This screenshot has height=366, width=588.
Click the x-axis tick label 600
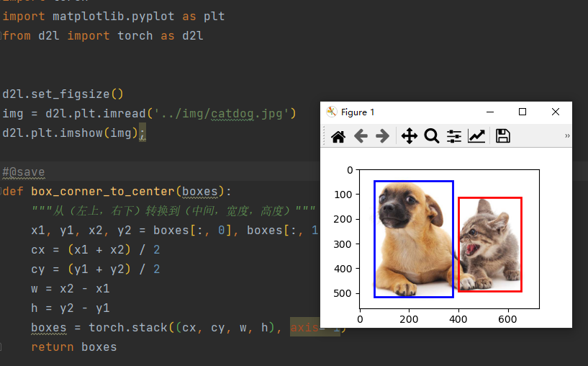click(x=507, y=319)
